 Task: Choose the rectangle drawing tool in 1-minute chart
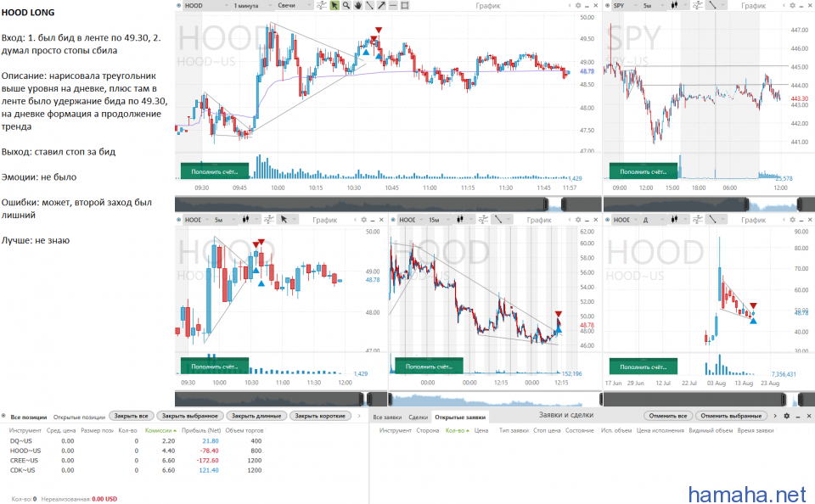pyautogui.click(x=405, y=5)
